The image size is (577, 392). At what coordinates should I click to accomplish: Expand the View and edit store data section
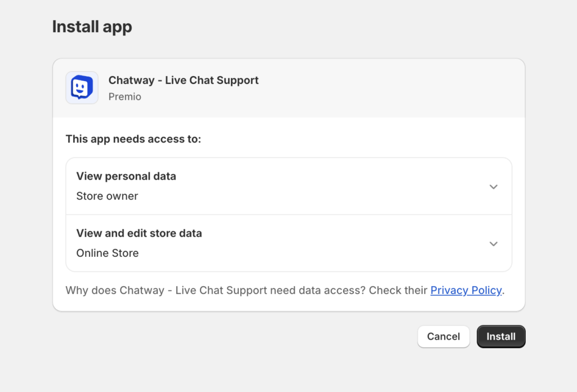pos(494,243)
